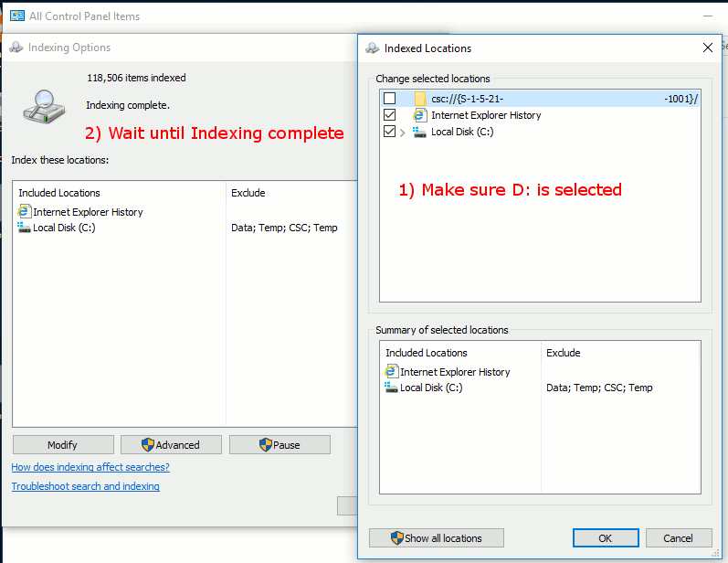The width and height of the screenshot is (728, 563).
Task: Select 'Internet Explorer History' in summary list
Action: coord(455,372)
